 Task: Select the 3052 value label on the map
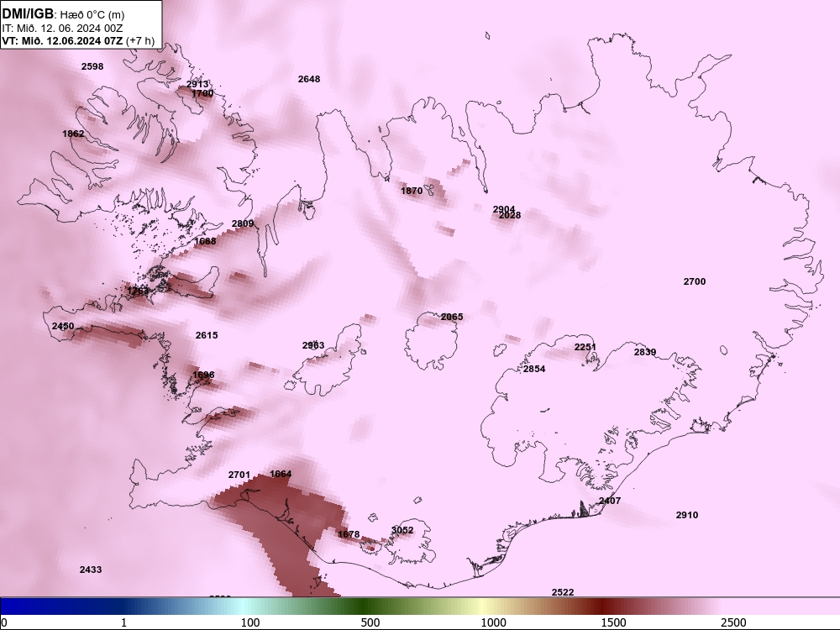[x=402, y=530]
